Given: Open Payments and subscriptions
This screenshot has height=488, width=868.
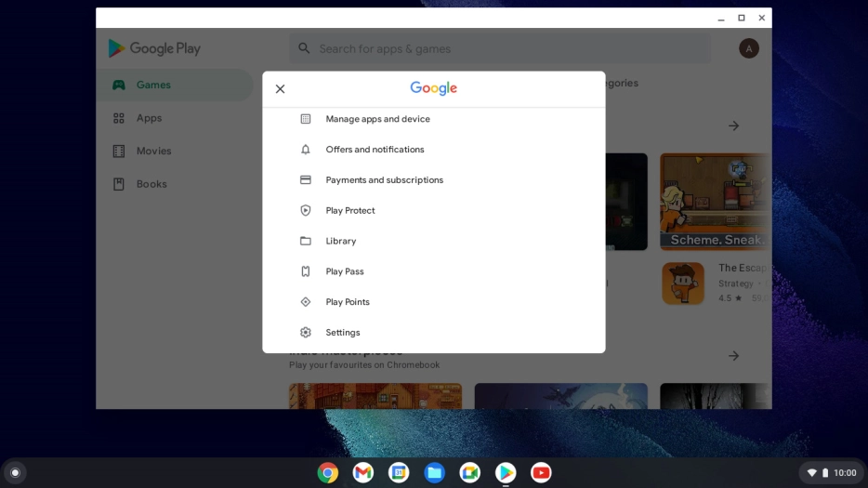Looking at the screenshot, I should 433,180.
